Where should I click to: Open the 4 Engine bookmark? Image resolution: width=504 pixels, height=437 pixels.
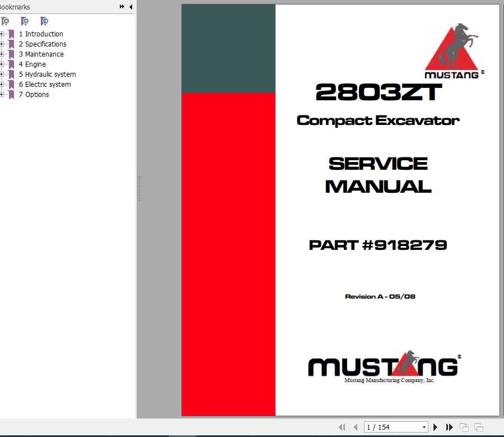[x=32, y=64]
